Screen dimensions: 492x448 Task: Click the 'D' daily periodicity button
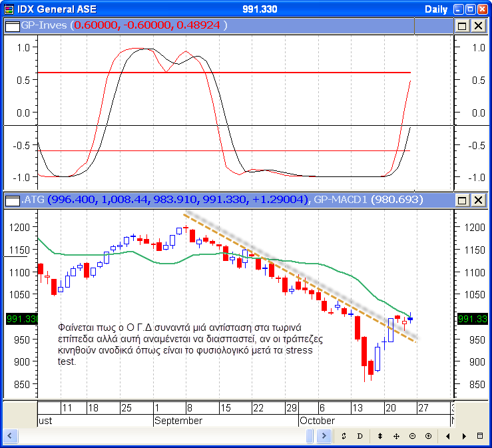tap(360, 436)
